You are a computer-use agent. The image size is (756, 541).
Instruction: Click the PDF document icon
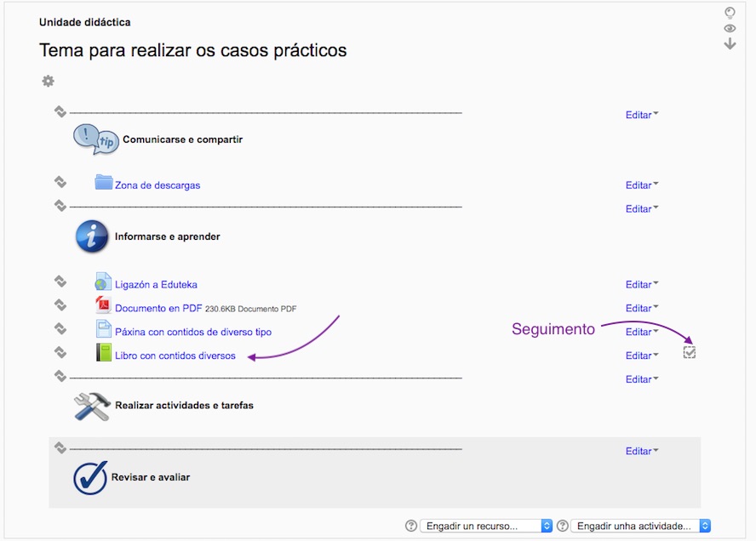coord(104,306)
